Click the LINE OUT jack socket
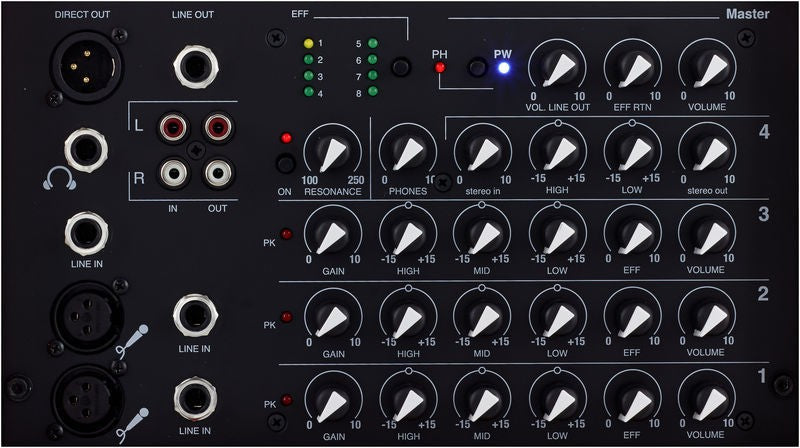 195,66
